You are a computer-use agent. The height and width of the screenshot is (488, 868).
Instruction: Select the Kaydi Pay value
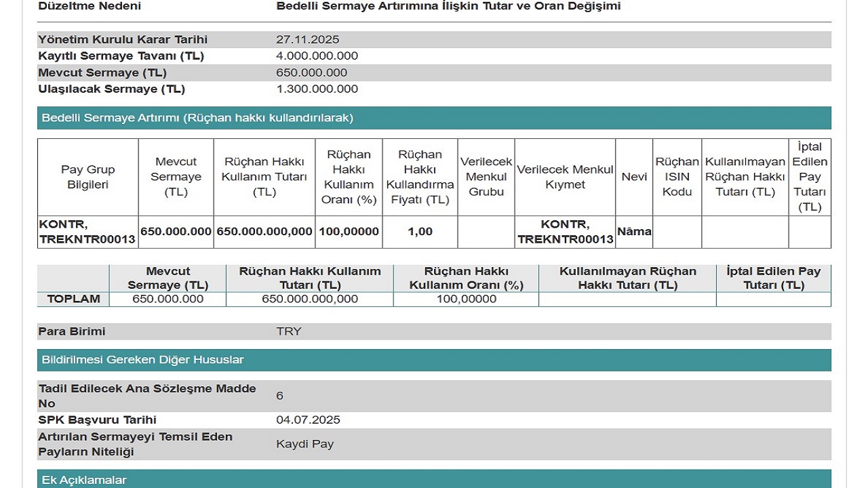(x=304, y=444)
